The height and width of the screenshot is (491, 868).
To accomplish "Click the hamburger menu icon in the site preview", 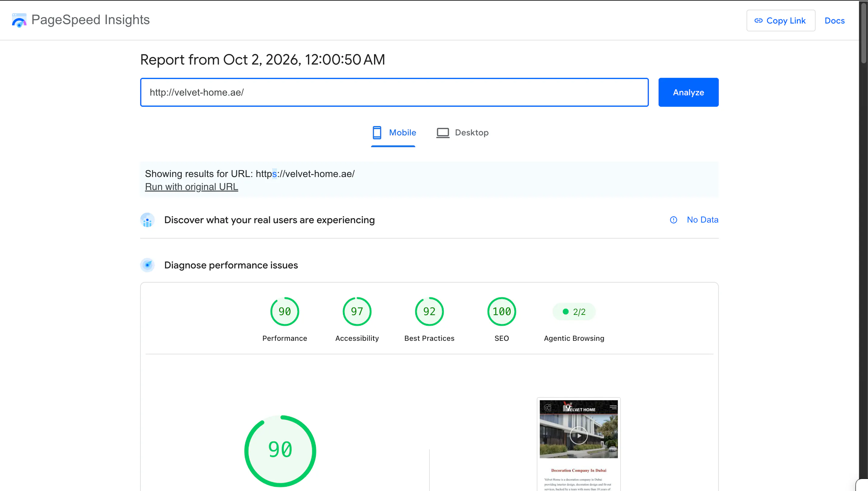I will coord(613,407).
